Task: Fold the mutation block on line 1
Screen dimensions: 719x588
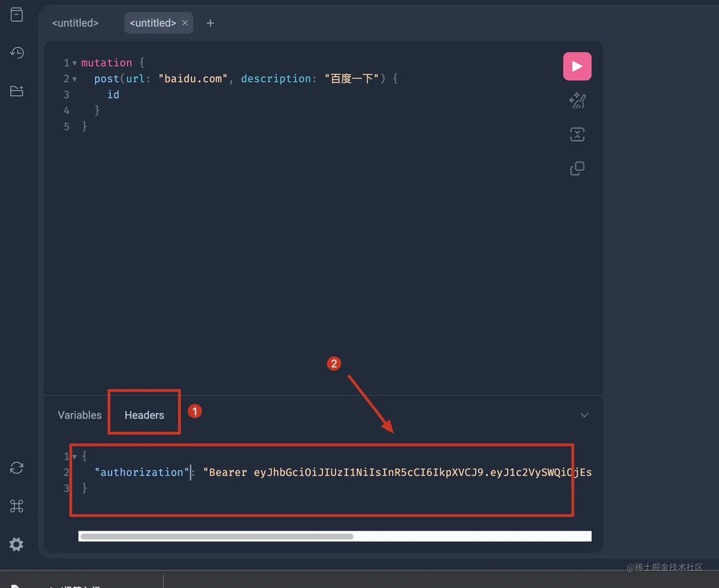Action: [x=74, y=63]
